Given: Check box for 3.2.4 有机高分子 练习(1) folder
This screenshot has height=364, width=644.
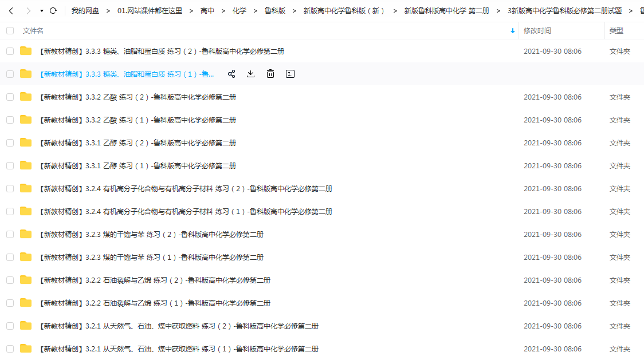Looking at the screenshot, I should (x=10, y=212).
